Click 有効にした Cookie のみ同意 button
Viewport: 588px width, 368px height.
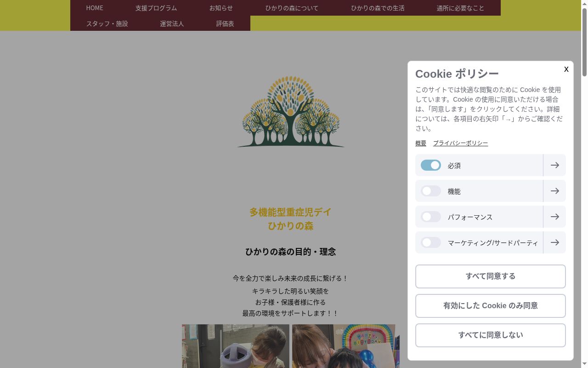491,306
